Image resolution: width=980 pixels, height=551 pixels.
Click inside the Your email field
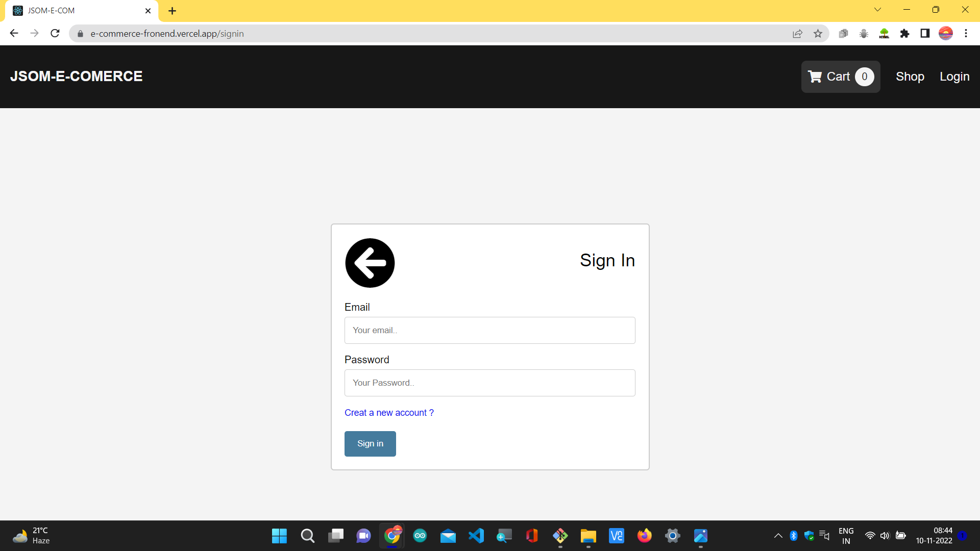(x=489, y=330)
